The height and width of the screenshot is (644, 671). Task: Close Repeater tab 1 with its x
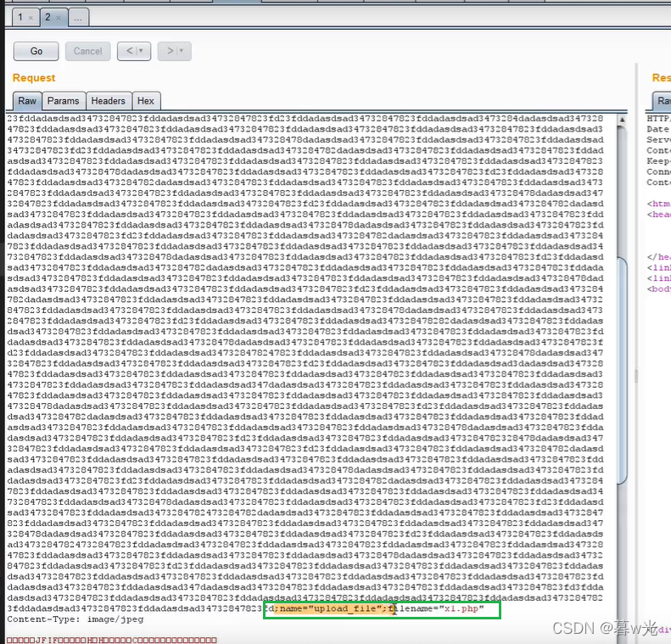[x=31, y=18]
